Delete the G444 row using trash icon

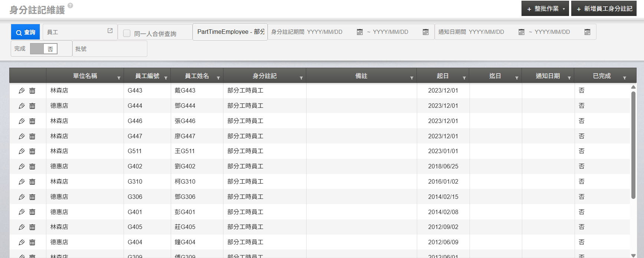32,106
